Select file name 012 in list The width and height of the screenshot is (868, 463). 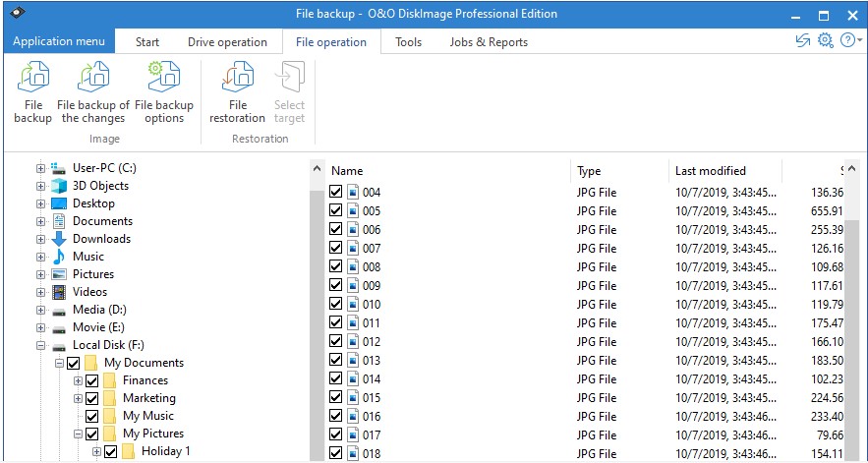coord(372,341)
